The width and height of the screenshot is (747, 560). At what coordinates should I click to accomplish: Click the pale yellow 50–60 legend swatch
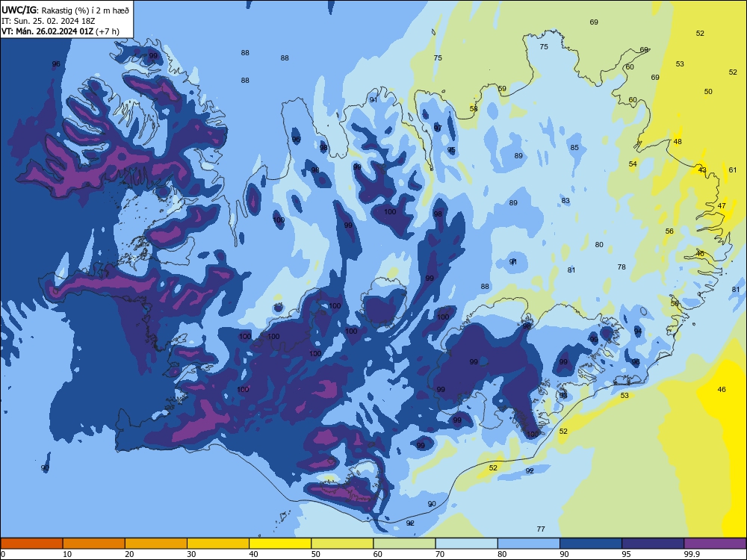tap(342, 544)
